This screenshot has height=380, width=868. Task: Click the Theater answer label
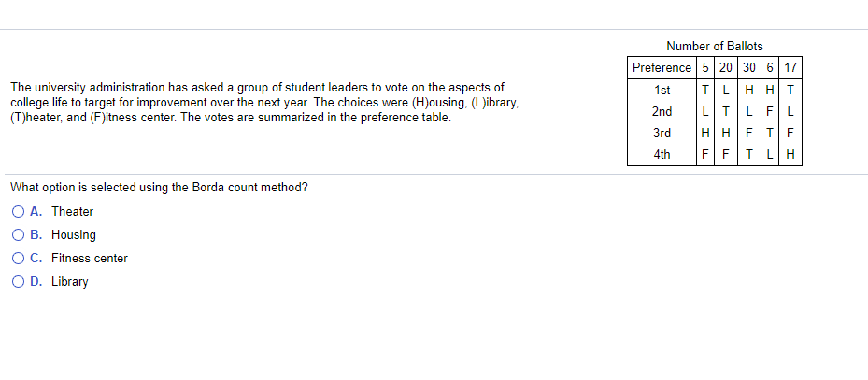pos(73,211)
